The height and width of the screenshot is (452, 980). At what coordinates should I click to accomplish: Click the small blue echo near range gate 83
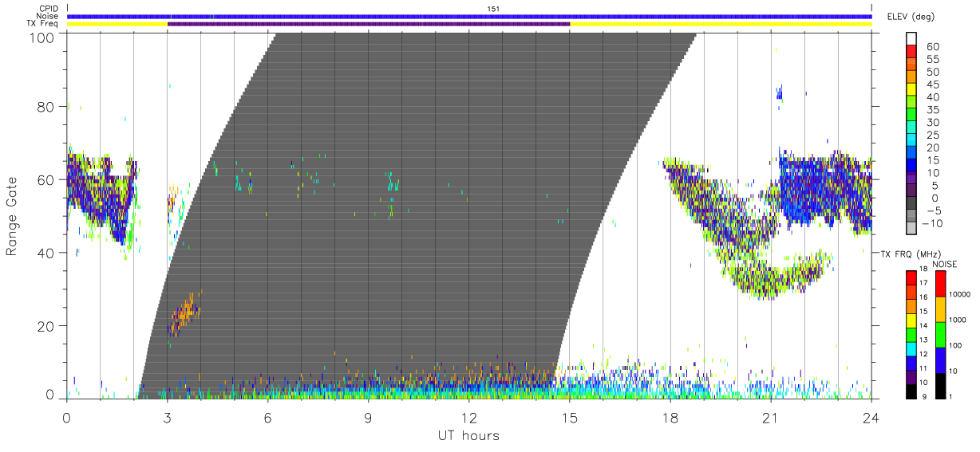[780, 94]
